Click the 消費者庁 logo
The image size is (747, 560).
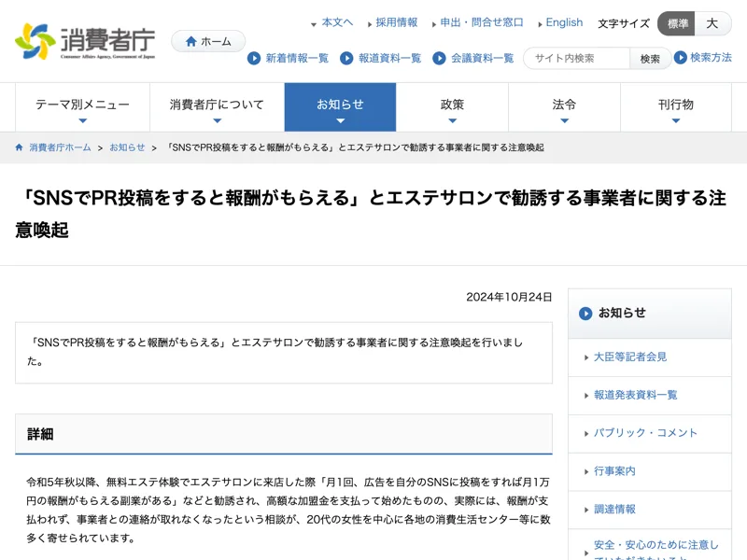pyautogui.click(x=85, y=41)
